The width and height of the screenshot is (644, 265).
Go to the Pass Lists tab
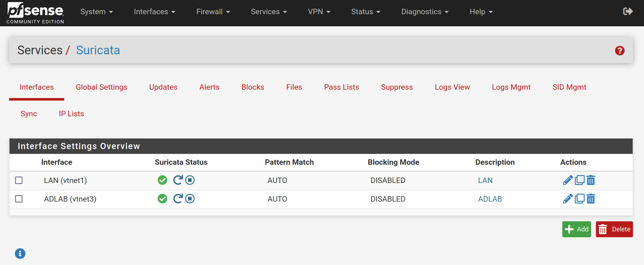(342, 87)
